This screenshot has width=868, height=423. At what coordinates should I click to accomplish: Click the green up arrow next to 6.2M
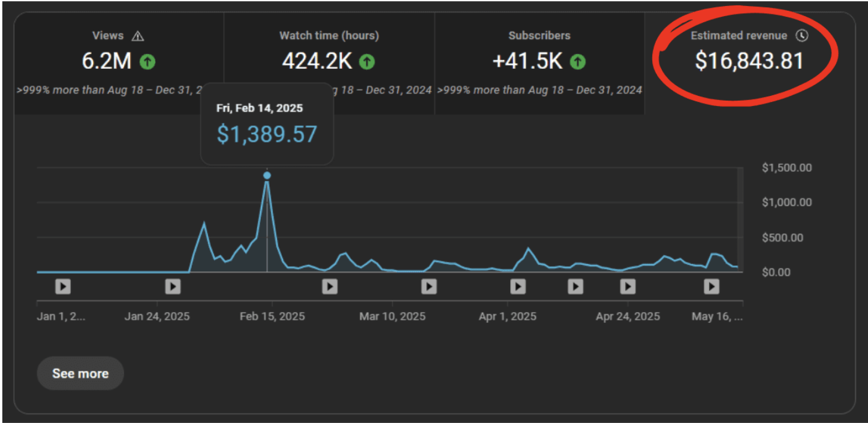pos(147,61)
